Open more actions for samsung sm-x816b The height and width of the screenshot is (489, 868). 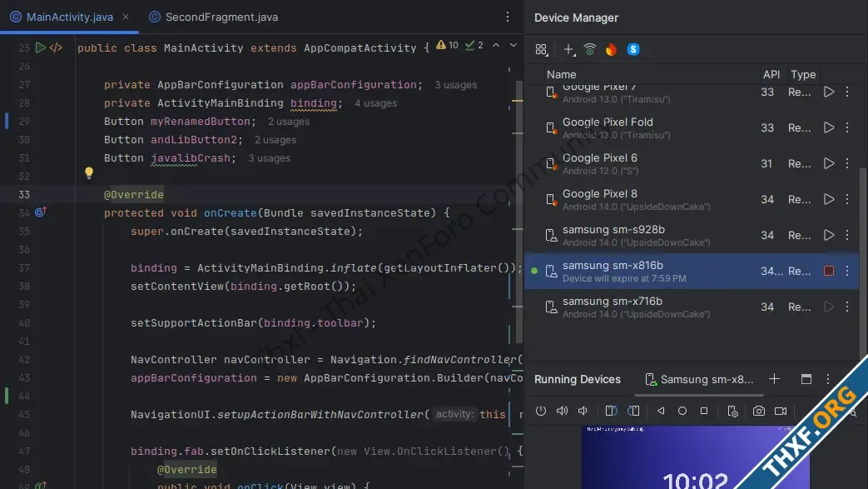coord(847,271)
